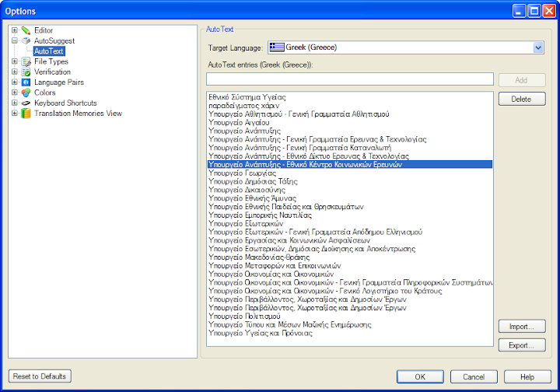560x392 pixels.
Task: Select highlighted entry Εθνικό Κέντρο Κοινωνικών Ερευνών
Action: click(350, 165)
